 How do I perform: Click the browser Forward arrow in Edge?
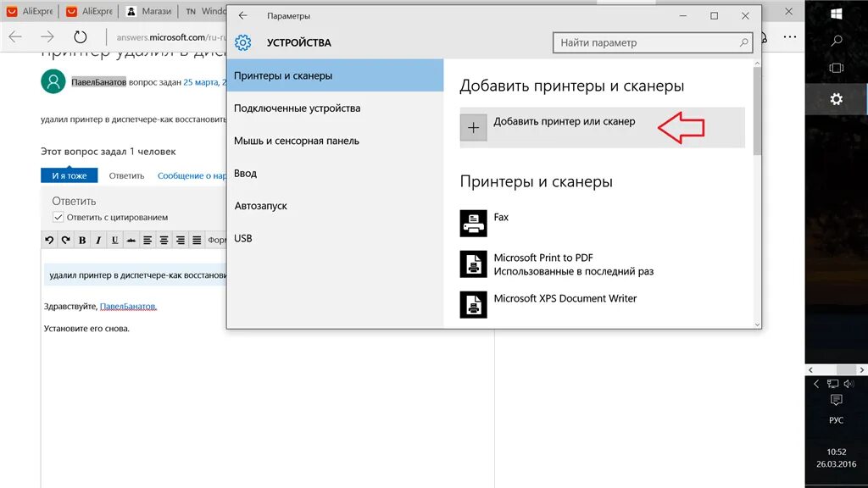click(47, 37)
